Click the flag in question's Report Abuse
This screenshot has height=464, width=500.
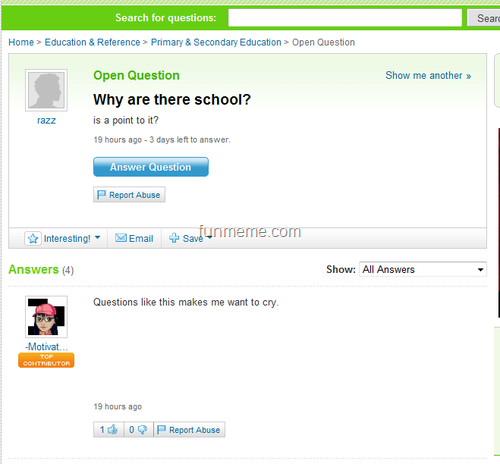pyautogui.click(x=101, y=194)
